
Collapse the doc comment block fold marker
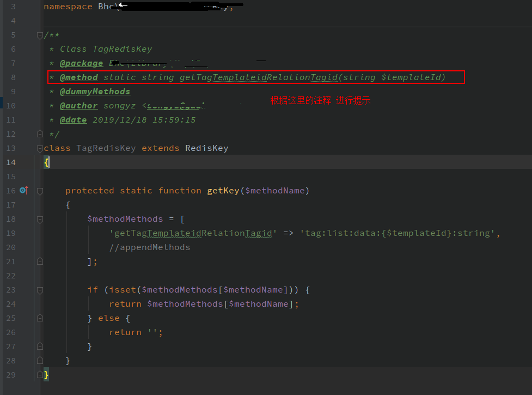40,35
